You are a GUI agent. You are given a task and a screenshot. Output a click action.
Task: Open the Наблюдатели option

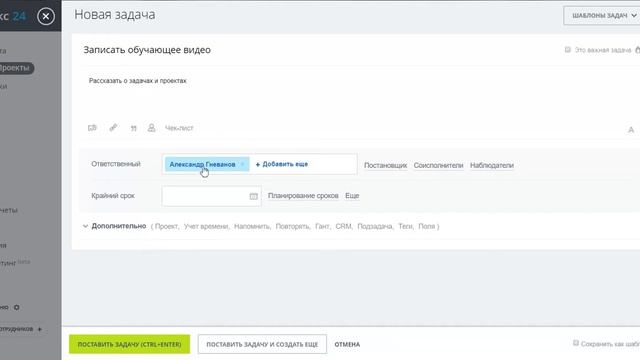tap(492, 165)
